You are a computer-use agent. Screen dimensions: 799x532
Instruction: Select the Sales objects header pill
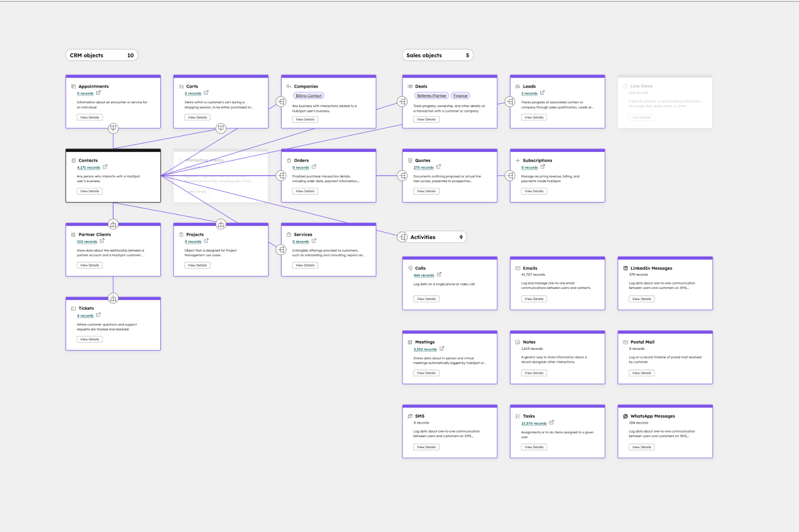[x=437, y=55]
